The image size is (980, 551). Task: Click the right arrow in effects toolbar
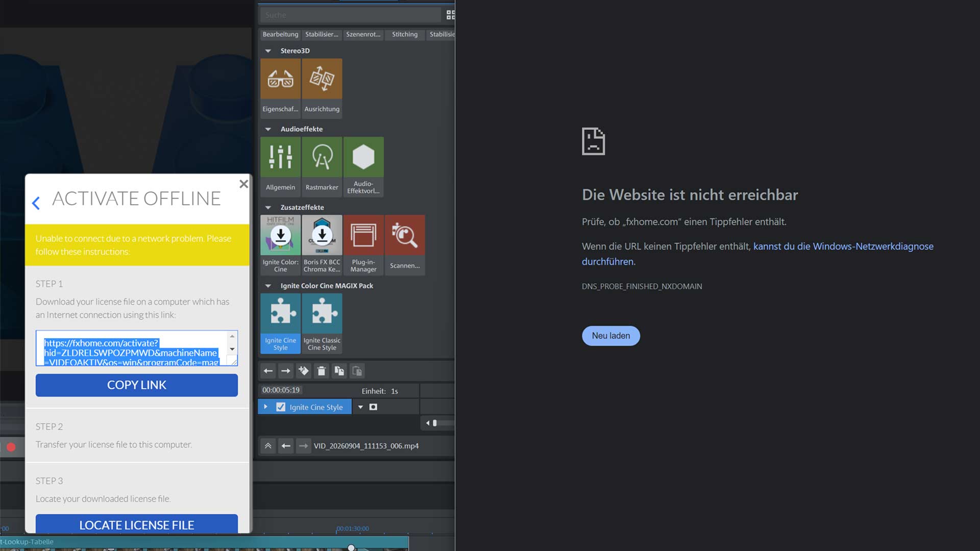[286, 371]
